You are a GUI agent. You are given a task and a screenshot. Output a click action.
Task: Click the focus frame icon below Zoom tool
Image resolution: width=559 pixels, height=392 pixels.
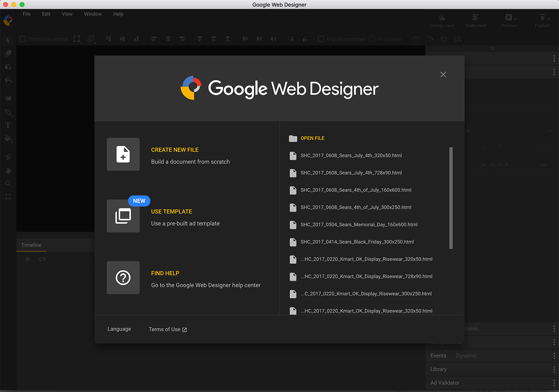pos(8,197)
